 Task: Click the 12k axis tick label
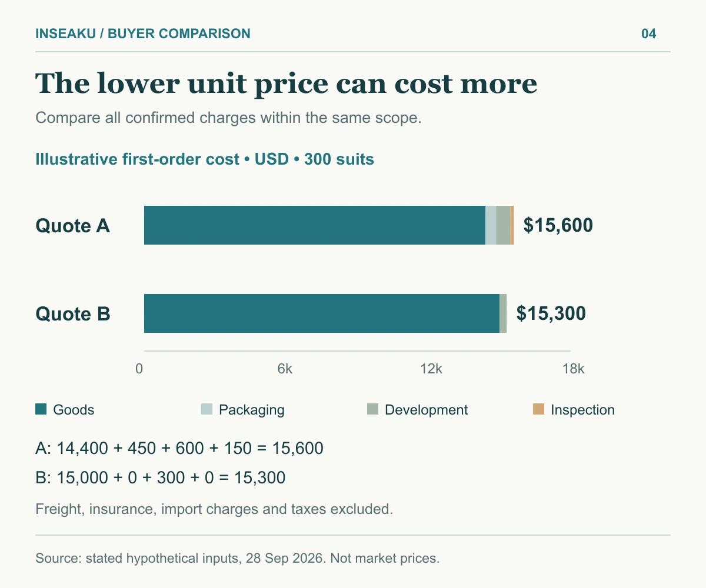click(431, 369)
